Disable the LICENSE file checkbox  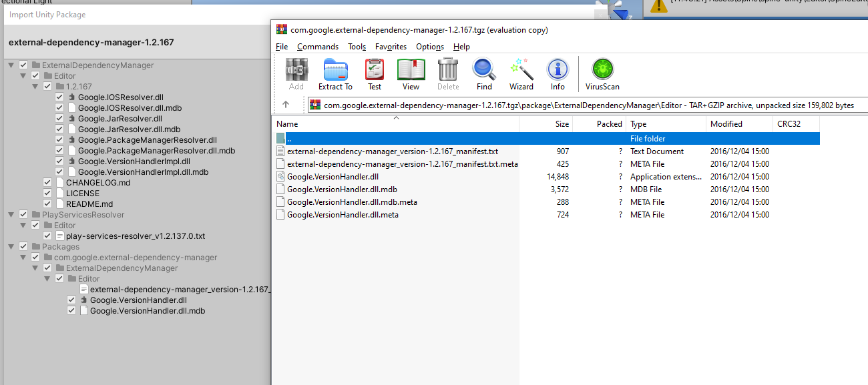point(47,193)
